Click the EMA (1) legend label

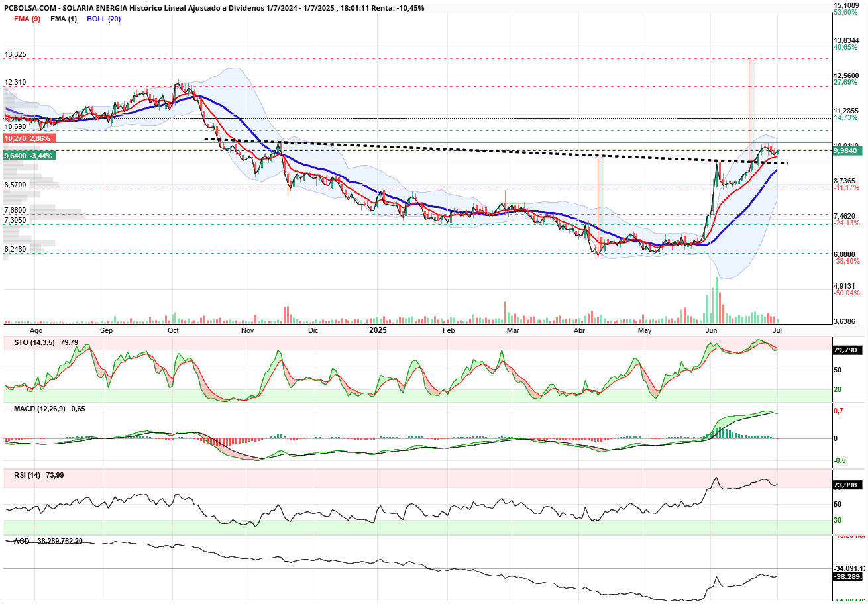click(x=64, y=19)
